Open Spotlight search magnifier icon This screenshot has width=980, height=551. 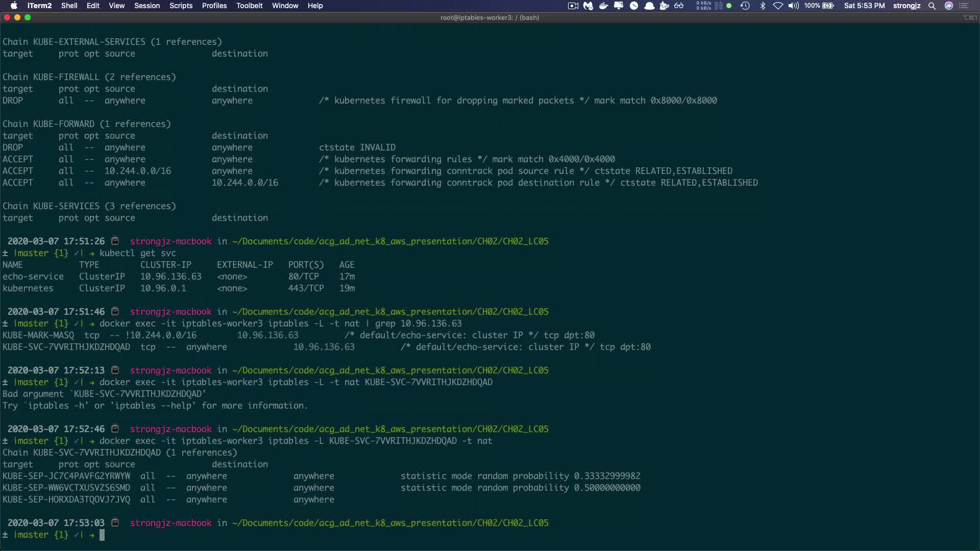(932, 6)
